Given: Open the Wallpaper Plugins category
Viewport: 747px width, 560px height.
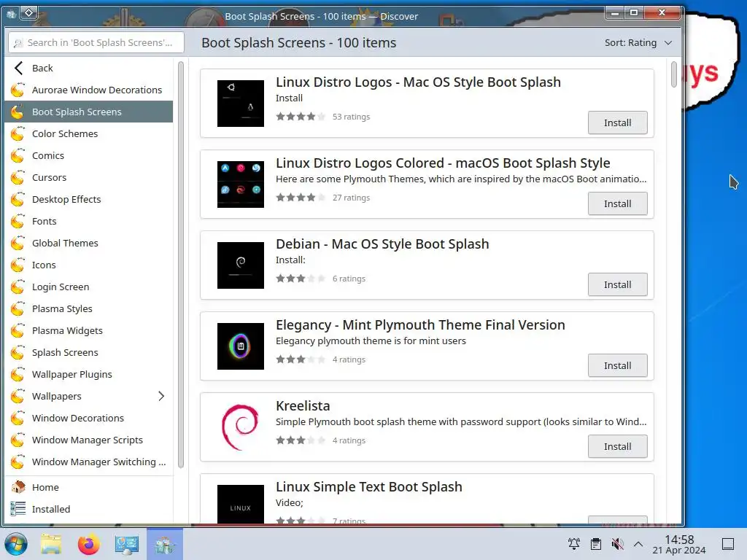Looking at the screenshot, I should point(89,375).
